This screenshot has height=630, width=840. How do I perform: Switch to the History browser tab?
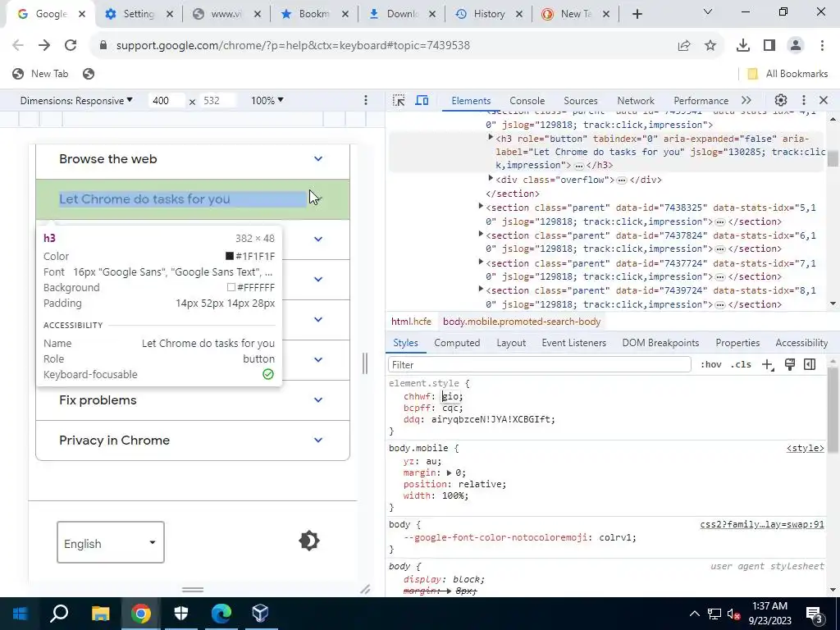pos(489,15)
